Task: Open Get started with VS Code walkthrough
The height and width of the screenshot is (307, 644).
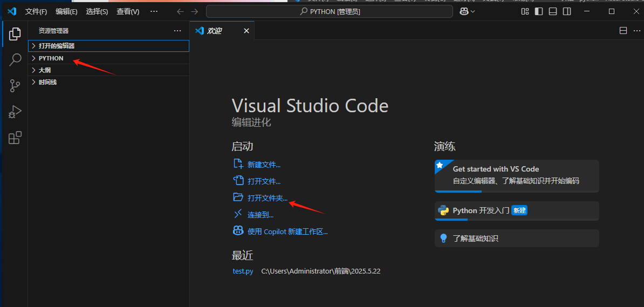Action: tap(517, 176)
